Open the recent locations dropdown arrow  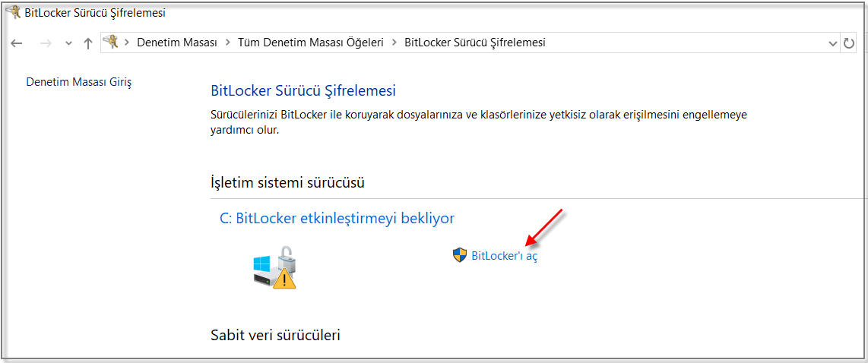pos(68,43)
